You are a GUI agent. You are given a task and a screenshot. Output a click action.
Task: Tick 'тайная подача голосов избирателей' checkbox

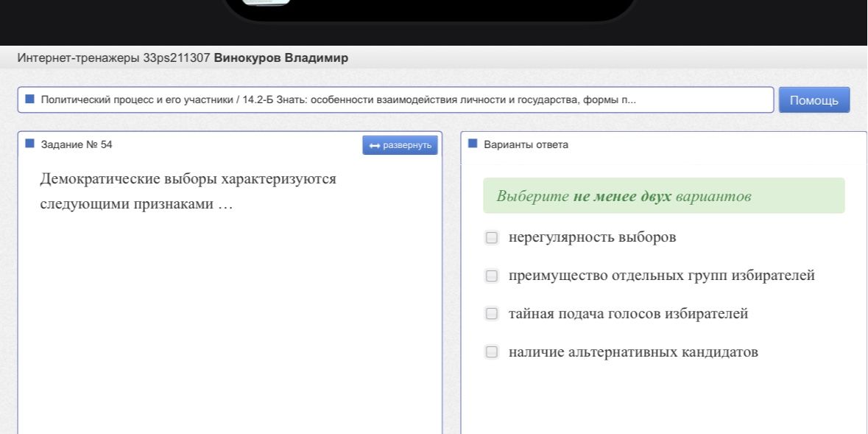tap(491, 314)
